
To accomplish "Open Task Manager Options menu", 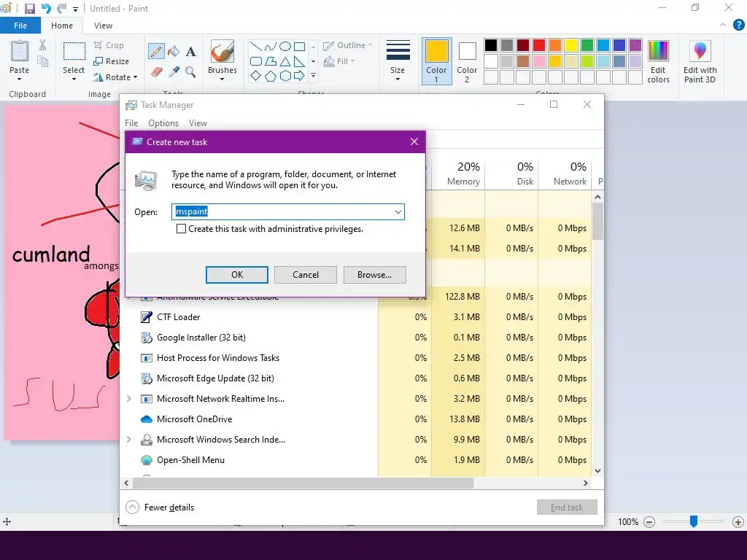I will [163, 122].
